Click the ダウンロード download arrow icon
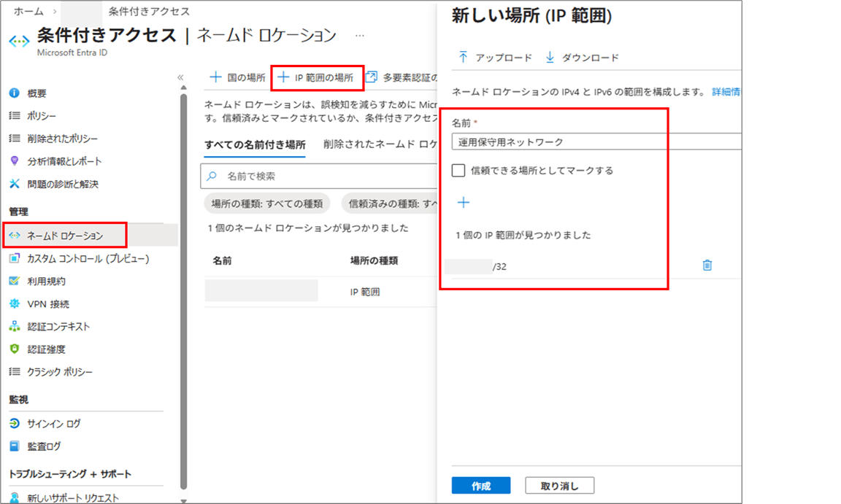 pyautogui.click(x=550, y=58)
